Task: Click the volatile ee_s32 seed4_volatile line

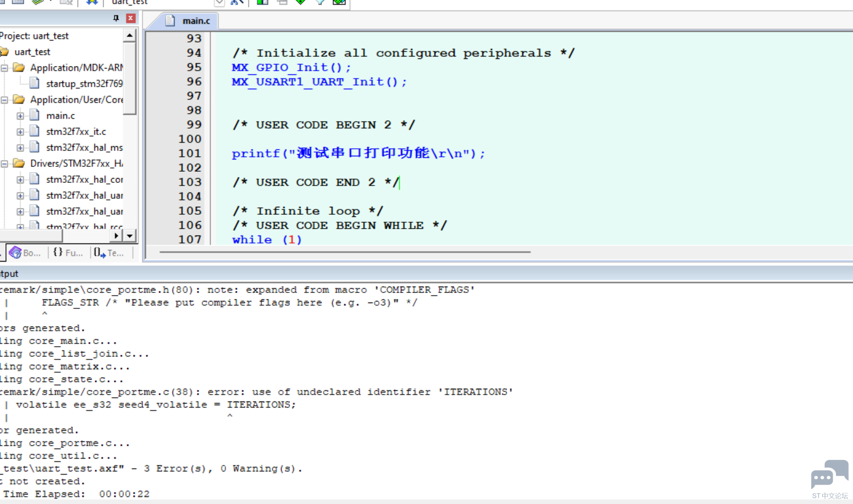Action: click(x=155, y=405)
